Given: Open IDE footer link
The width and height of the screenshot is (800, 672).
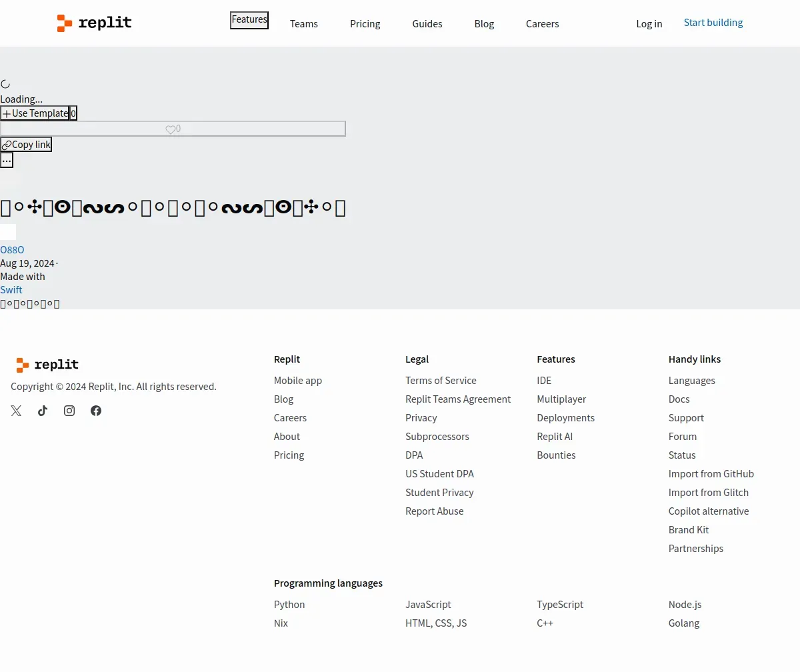Looking at the screenshot, I should coord(544,381).
